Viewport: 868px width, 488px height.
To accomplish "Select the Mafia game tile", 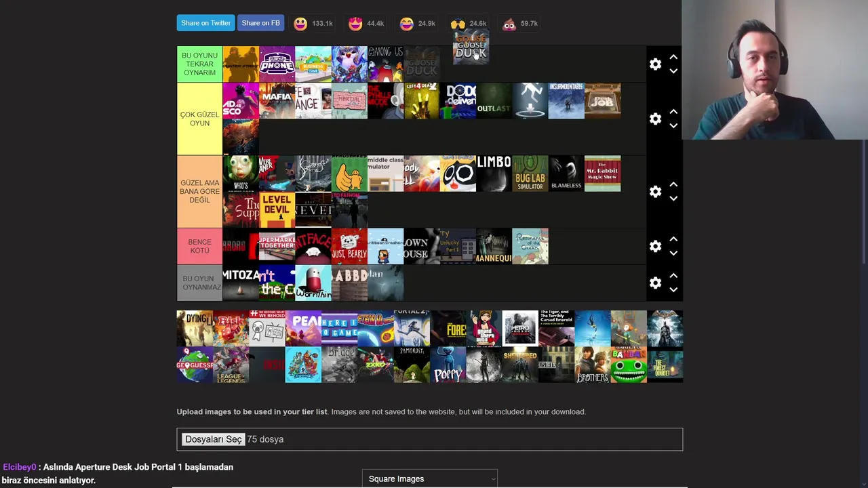I will click(277, 101).
